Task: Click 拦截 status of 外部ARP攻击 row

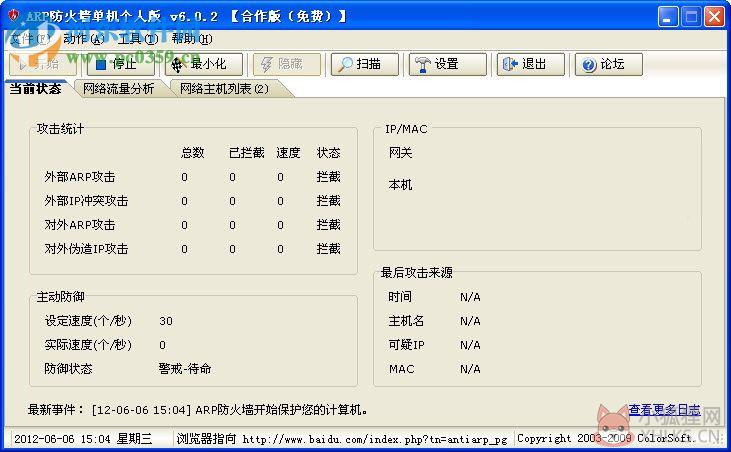Action: point(328,177)
